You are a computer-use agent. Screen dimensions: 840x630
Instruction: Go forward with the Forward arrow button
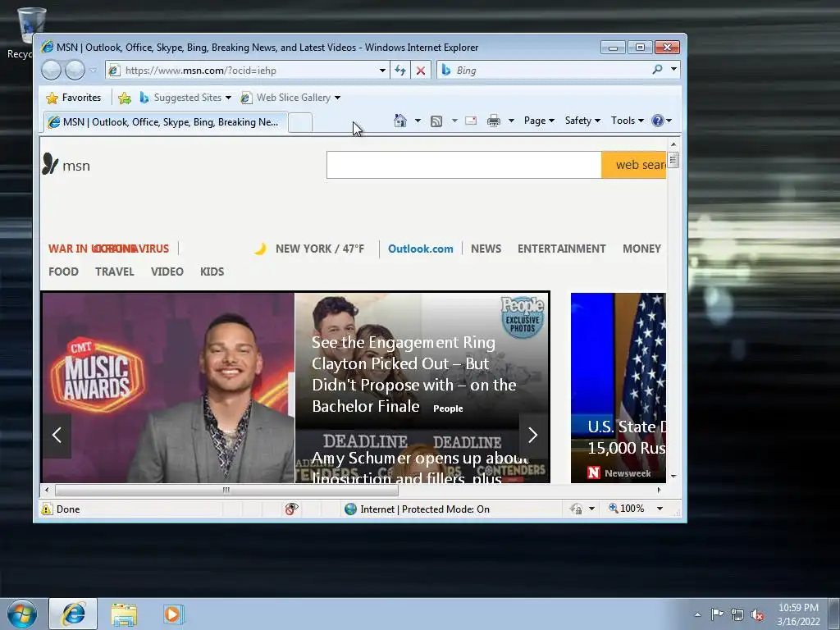point(75,71)
